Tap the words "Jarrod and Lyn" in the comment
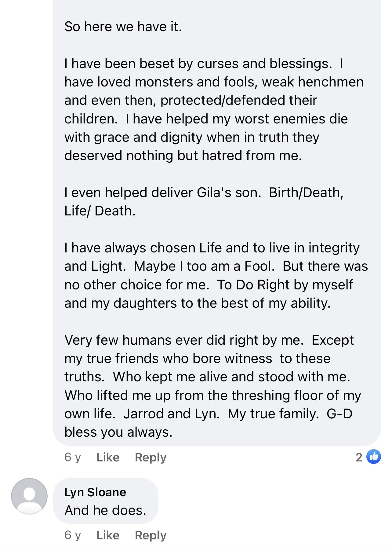The height and width of the screenshot is (547, 392). 171,413
